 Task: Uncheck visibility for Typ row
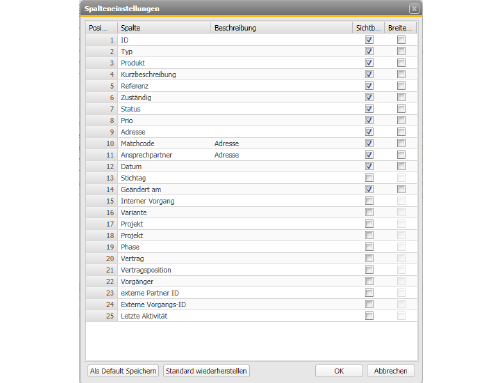tap(369, 51)
